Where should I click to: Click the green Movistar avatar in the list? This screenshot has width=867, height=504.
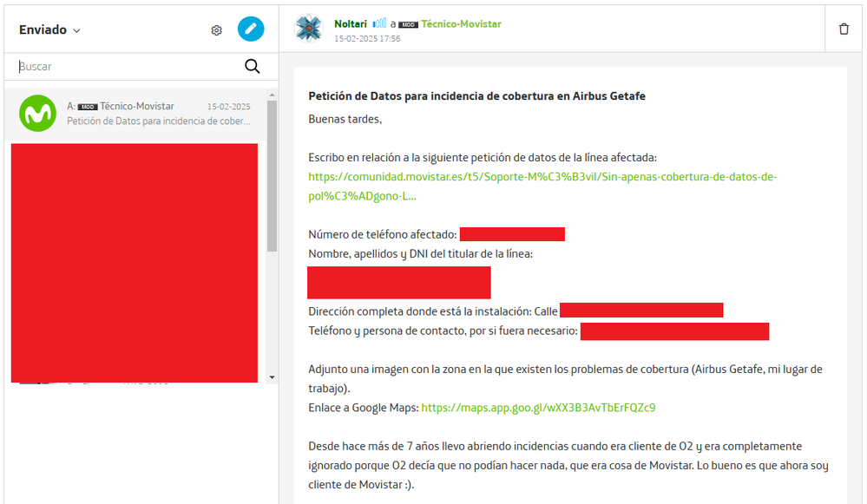pos(36,114)
